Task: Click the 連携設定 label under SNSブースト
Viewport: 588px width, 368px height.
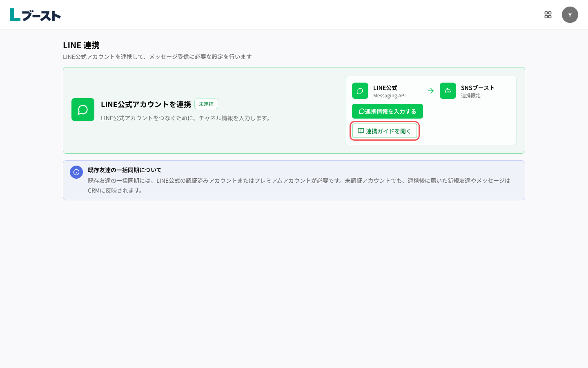Action: pos(471,95)
